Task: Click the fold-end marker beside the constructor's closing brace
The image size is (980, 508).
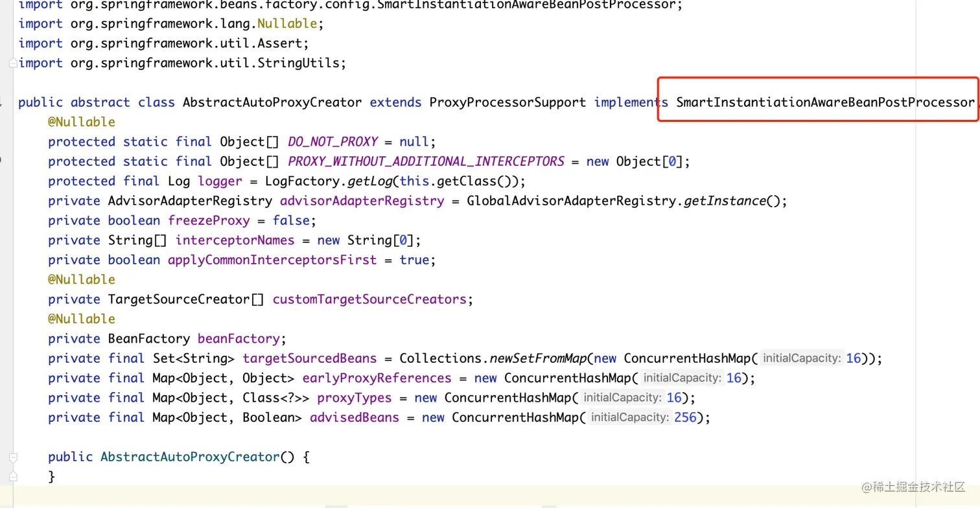Action: click(13, 477)
